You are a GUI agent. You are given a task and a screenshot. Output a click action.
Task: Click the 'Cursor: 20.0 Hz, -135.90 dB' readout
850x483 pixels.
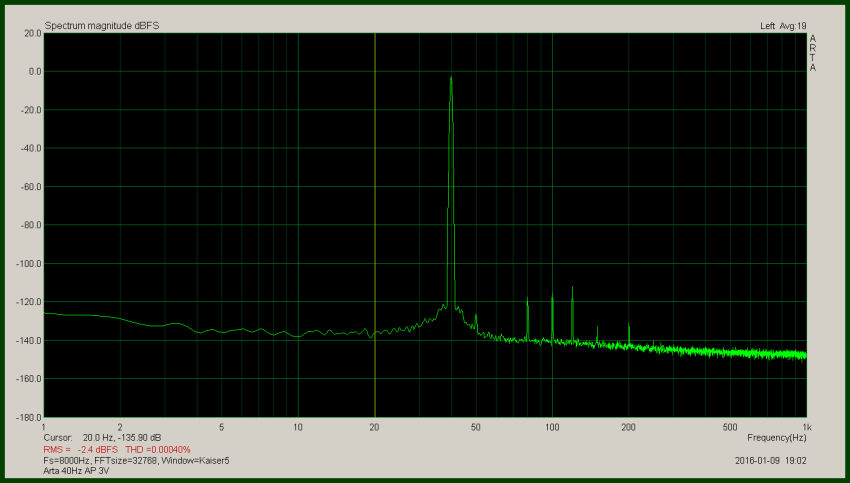click(x=102, y=437)
